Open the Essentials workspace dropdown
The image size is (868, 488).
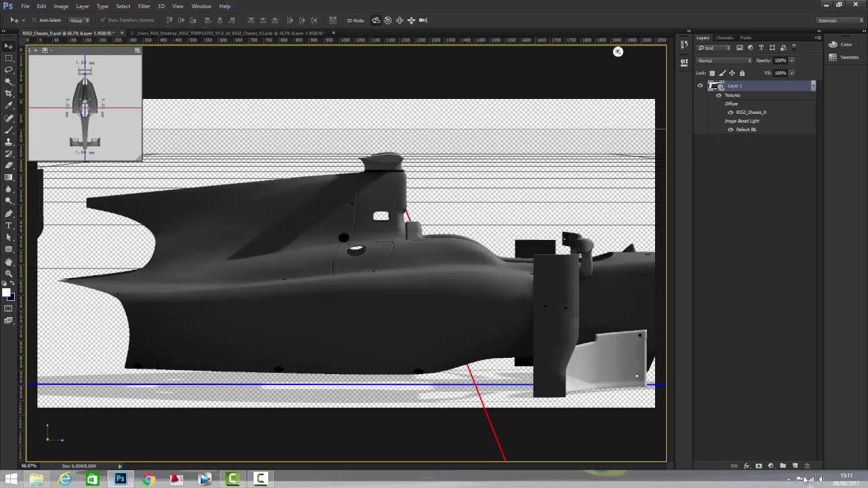coord(840,20)
